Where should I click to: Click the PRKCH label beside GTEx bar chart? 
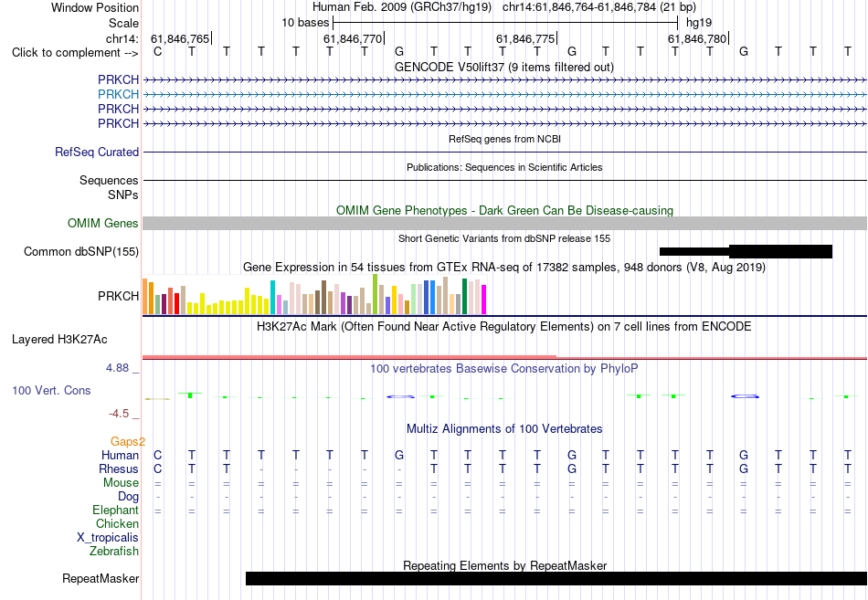pos(118,296)
